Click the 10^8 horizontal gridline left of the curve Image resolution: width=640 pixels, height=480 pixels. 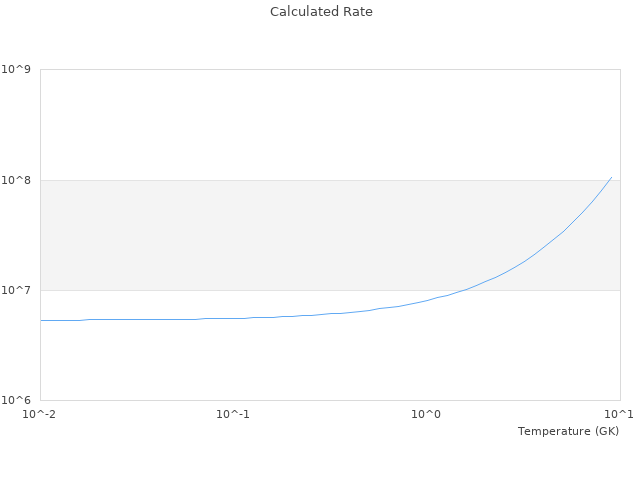(x=300, y=180)
